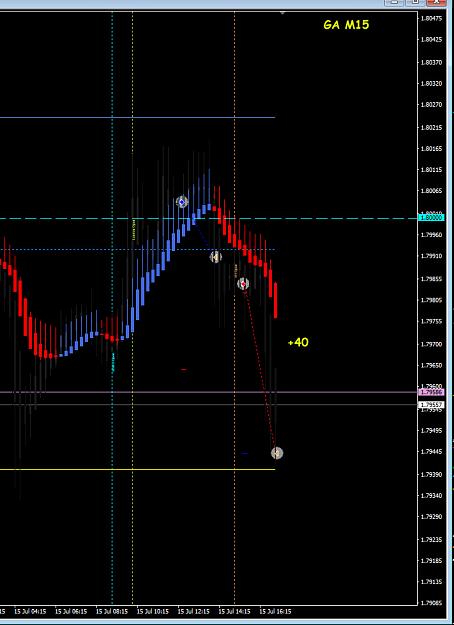Click the 1.80370 price axis label
The image size is (454, 625).
[431, 63]
